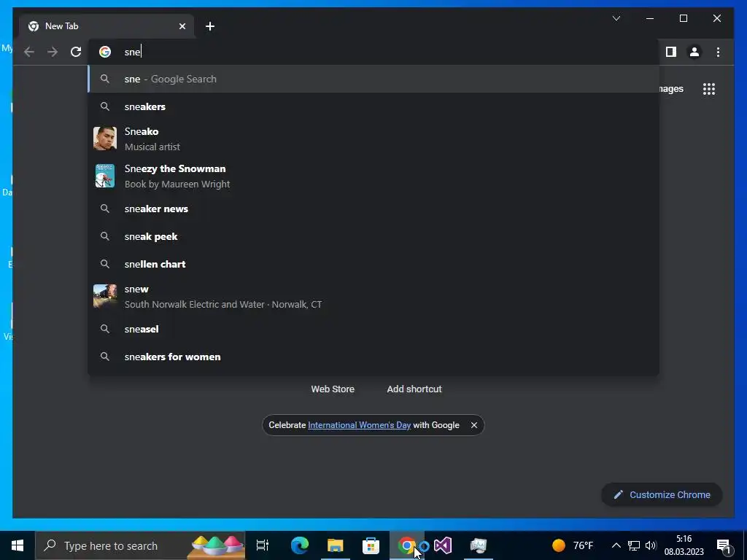Select 'Sneezy the Snowman' suggestion

pyautogui.click(x=373, y=176)
